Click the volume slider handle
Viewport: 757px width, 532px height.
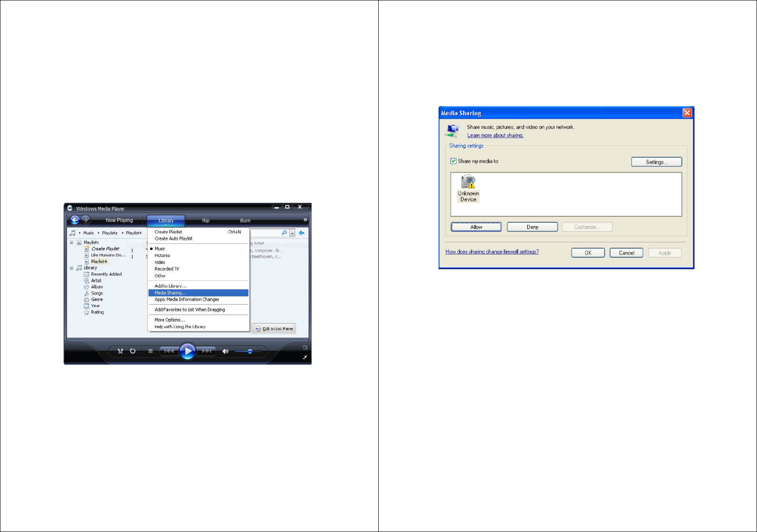click(x=250, y=351)
